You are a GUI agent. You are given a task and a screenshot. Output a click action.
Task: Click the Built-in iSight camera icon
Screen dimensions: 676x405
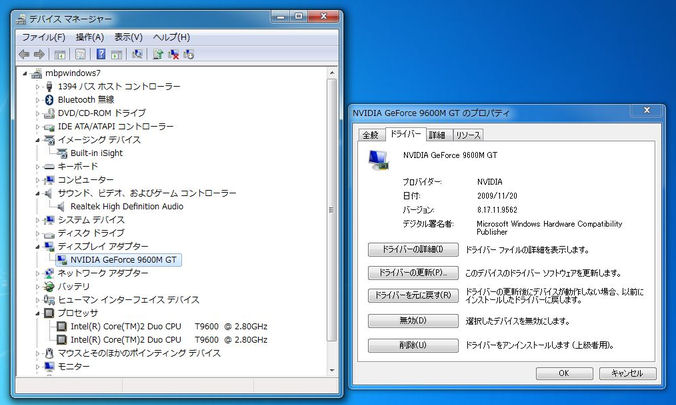(62, 153)
